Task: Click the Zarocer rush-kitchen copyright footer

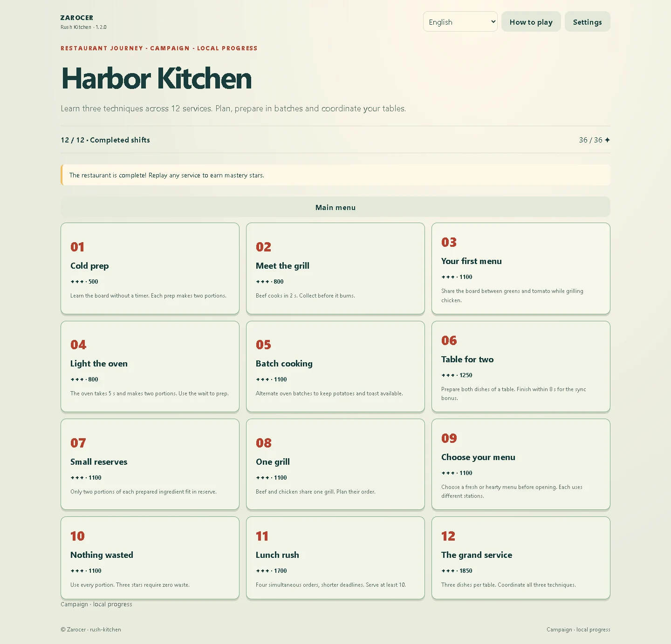Action: [x=91, y=630]
